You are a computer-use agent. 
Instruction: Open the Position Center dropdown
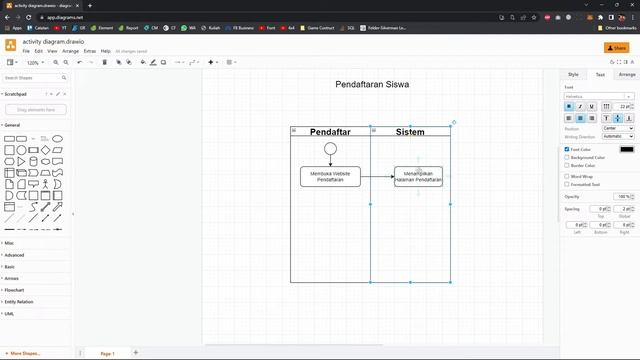618,128
